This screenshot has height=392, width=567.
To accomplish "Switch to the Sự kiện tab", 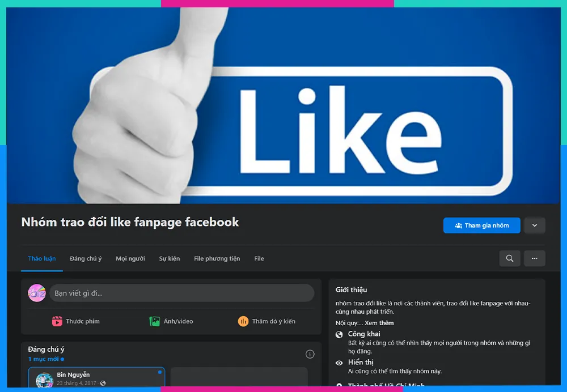I will 169,259.
